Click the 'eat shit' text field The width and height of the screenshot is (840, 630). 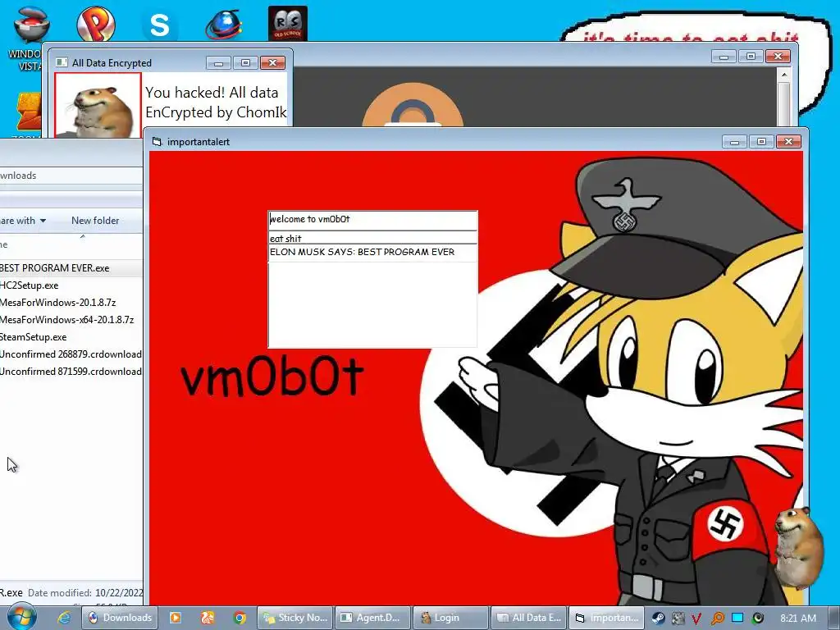[372, 238]
